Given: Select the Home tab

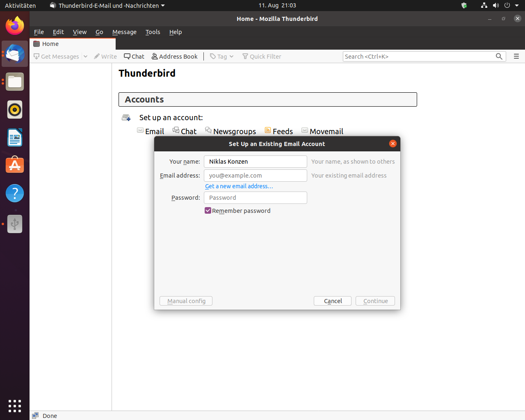Looking at the screenshot, I should [73, 44].
